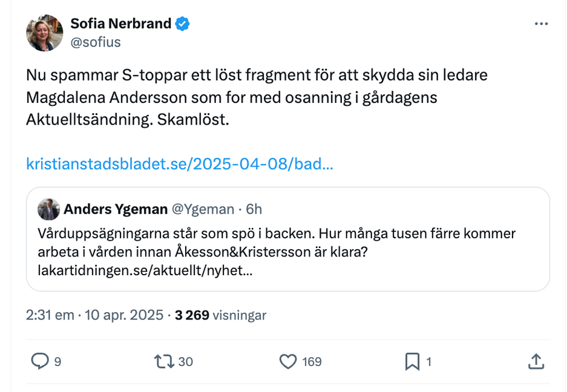567x392 pixels.
Task: Click the @Ygeman handle
Action: 203,209
